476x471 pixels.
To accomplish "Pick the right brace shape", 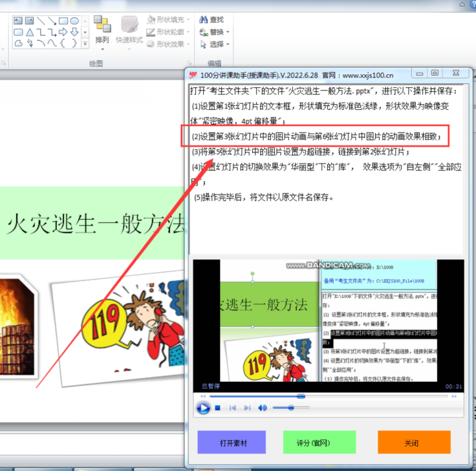I will click(x=74, y=43).
